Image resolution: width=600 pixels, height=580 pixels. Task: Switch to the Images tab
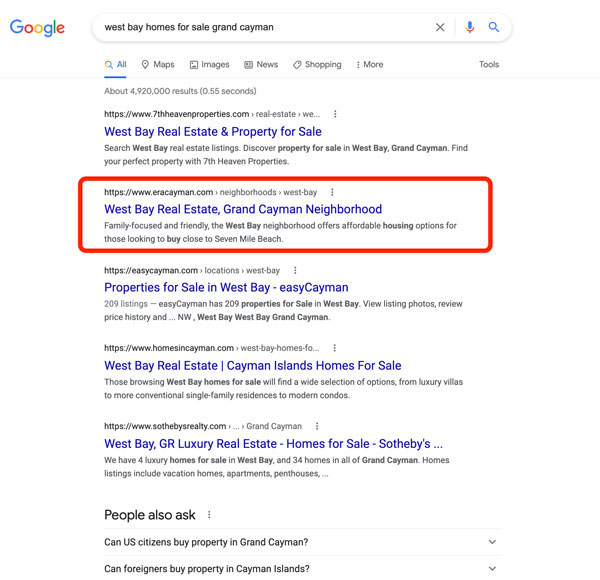tap(210, 65)
